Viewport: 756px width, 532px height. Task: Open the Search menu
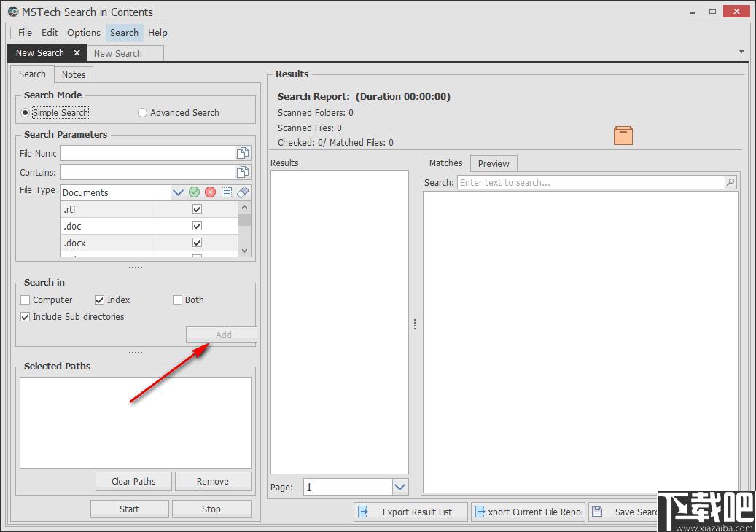(x=124, y=32)
